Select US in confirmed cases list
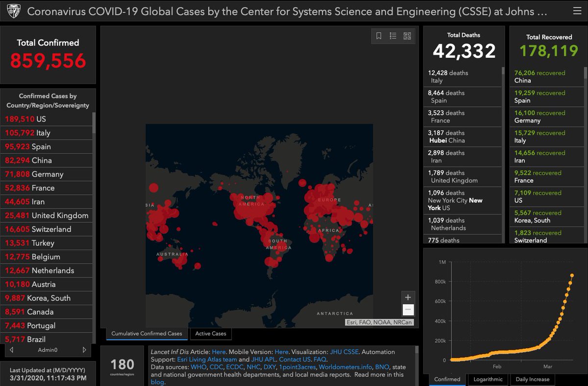 pos(46,119)
